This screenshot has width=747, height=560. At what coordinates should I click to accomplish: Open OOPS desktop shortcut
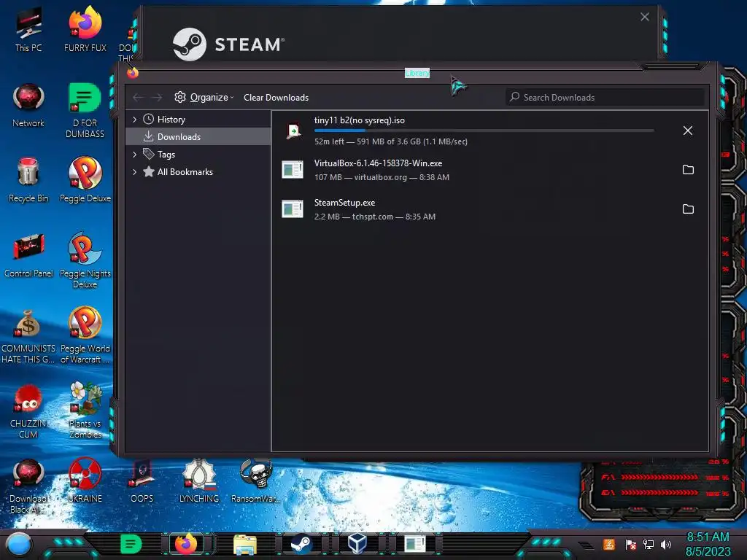coord(142,481)
